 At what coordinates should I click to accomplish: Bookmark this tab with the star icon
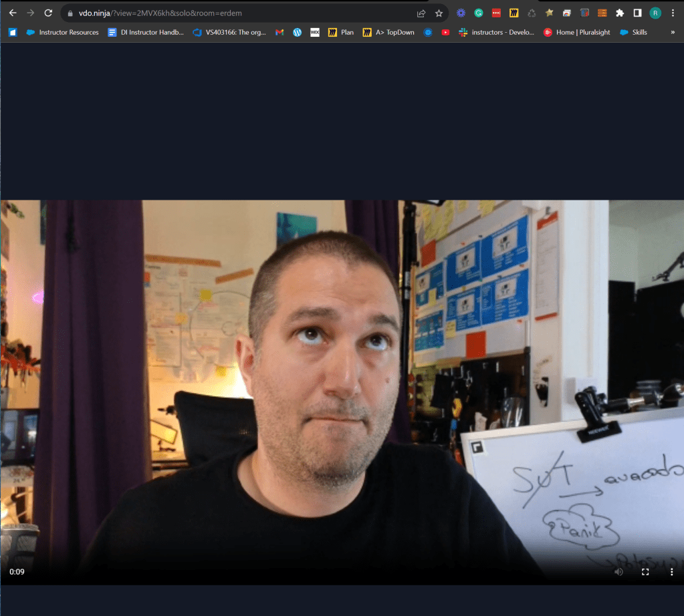439,13
